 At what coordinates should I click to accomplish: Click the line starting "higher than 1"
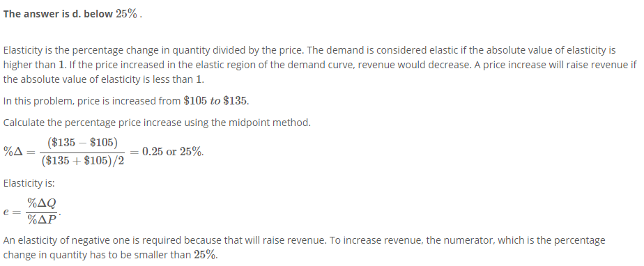click(x=320, y=65)
